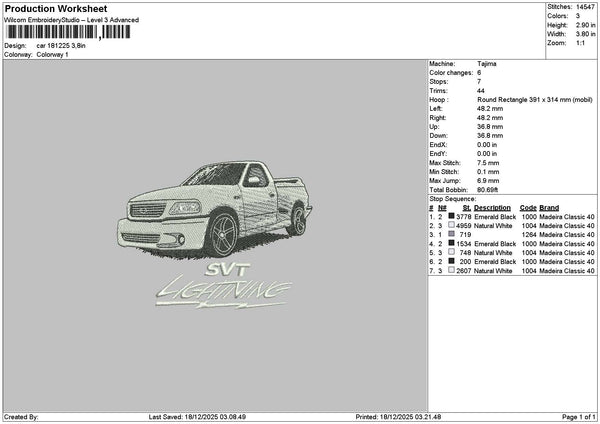Screen dimensions: 600x424
Task: Click the Width value 3.80 in
Action: [585, 34]
